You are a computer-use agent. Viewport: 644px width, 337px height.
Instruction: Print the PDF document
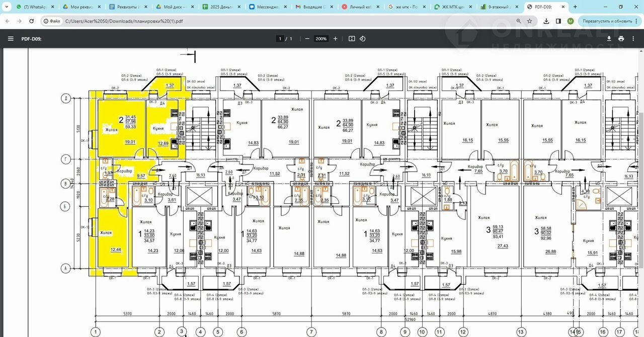coord(621,39)
